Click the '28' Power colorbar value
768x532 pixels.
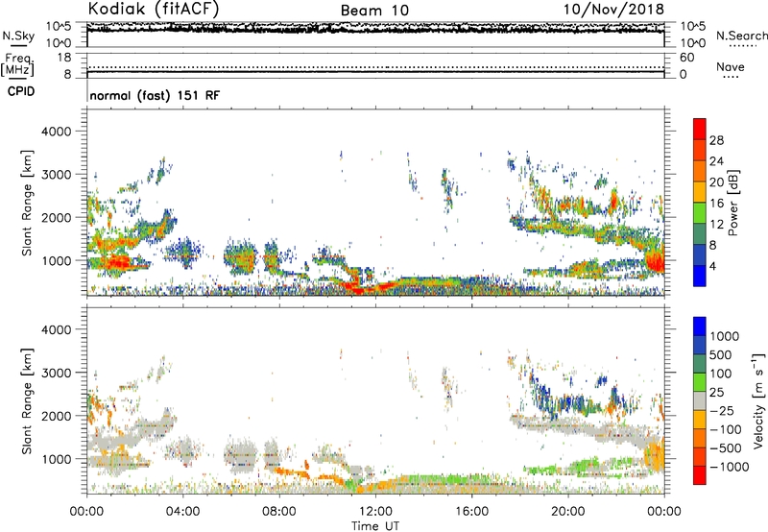[716, 140]
